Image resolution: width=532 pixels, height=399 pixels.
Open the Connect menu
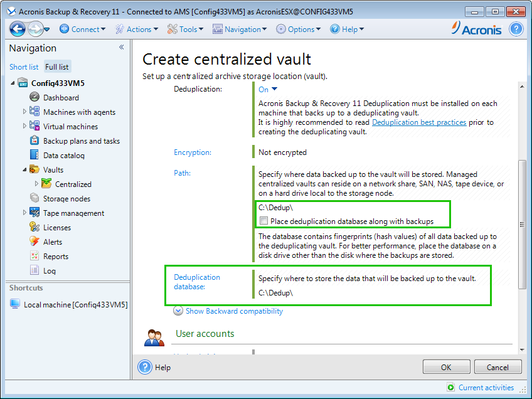tap(82, 29)
